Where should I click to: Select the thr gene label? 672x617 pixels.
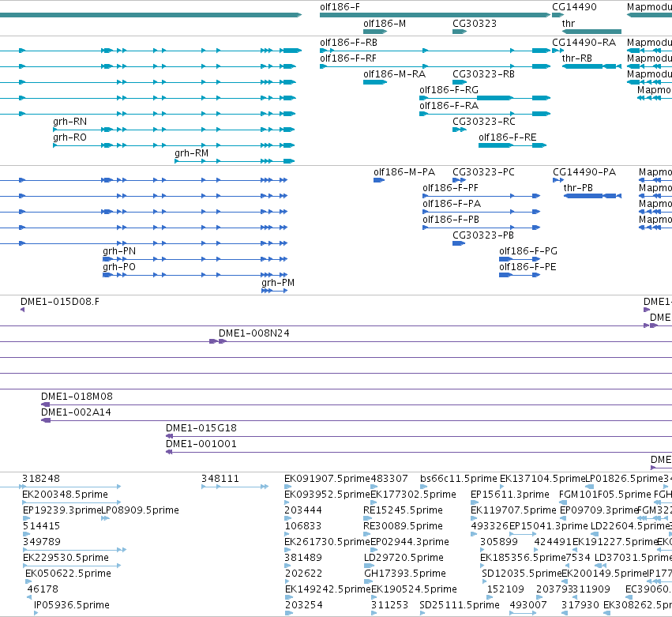tap(569, 24)
